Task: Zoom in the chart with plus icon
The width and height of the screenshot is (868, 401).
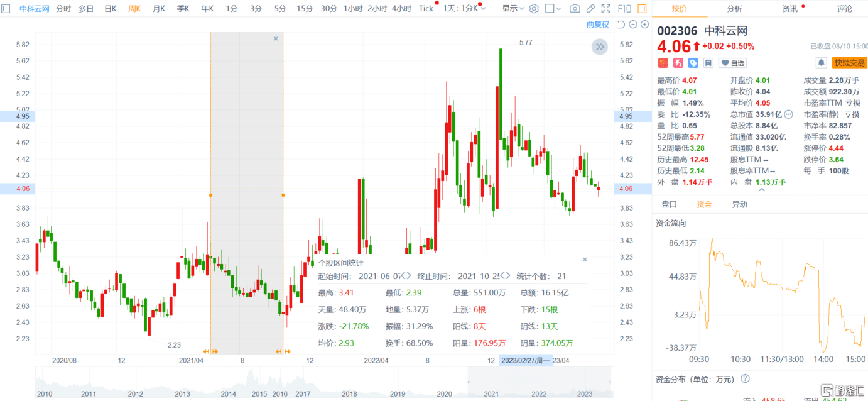Action: click(644, 24)
